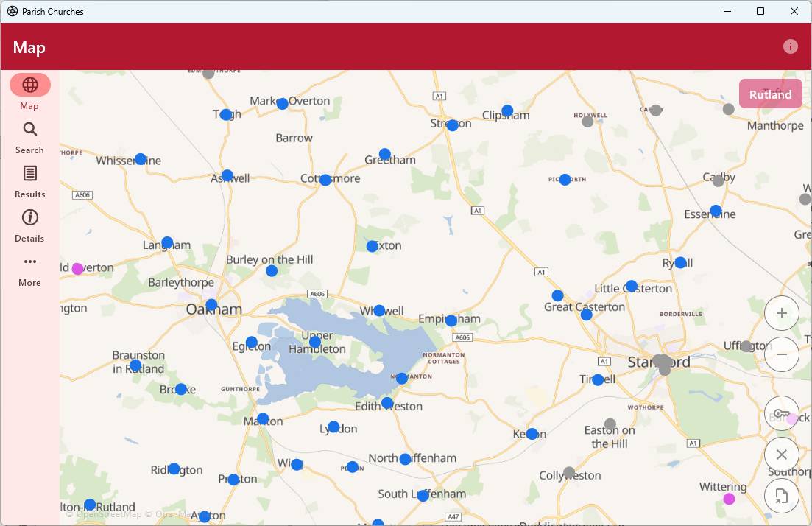Open the Results list in sidebar
The width and height of the screenshot is (812, 526).
pos(29,183)
